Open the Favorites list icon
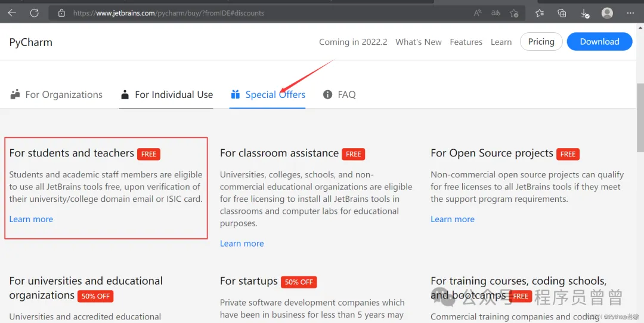Screen dimensions: 644x323 point(540,13)
